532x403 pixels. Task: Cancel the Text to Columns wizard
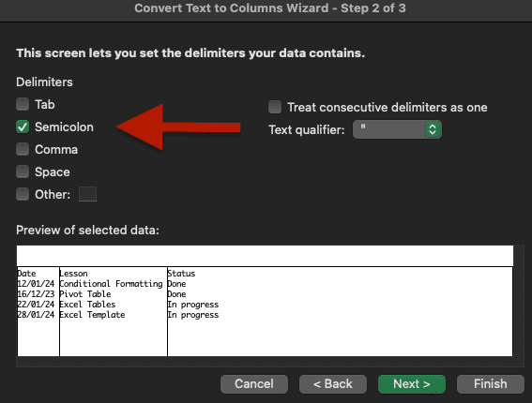click(x=254, y=384)
